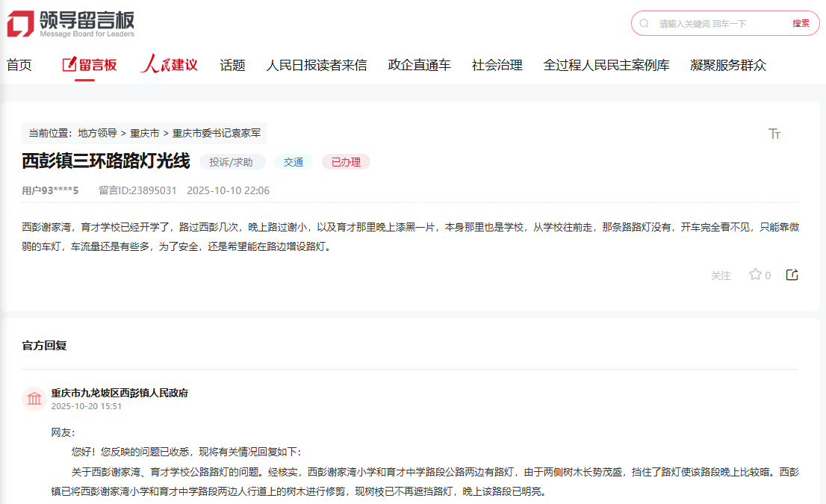Toggle 关注 to follow this message
This screenshot has height=504, width=826.
[721, 276]
